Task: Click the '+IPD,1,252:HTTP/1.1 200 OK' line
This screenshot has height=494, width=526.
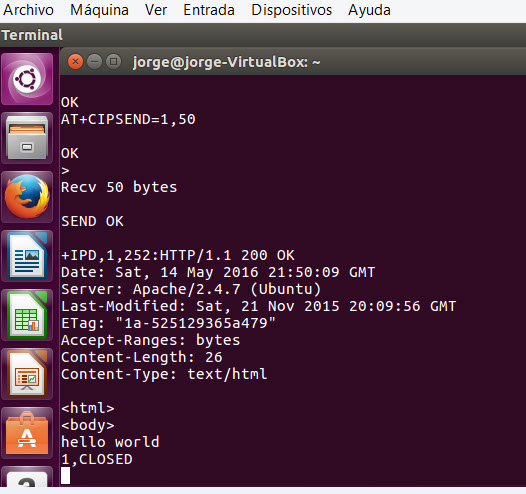Action: tap(178, 256)
